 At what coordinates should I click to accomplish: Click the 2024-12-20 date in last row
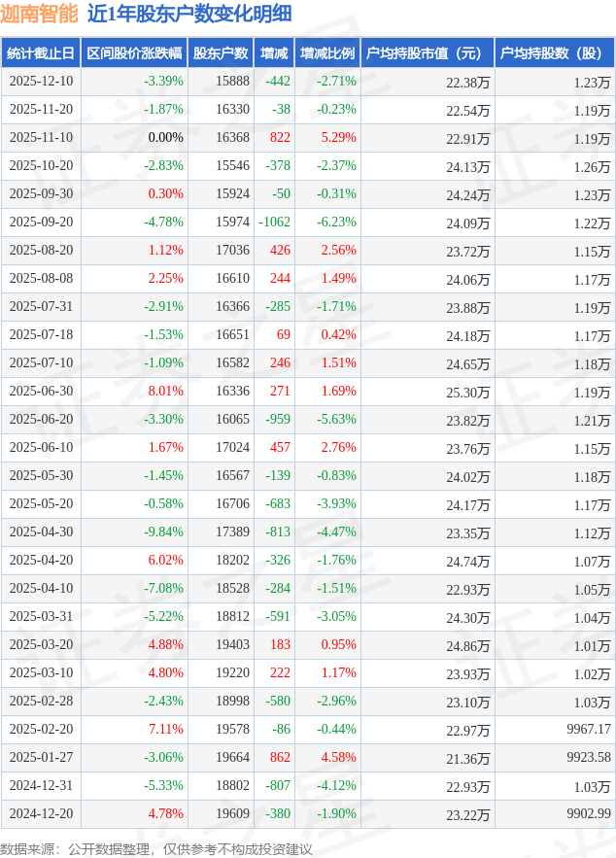(x=41, y=814)
